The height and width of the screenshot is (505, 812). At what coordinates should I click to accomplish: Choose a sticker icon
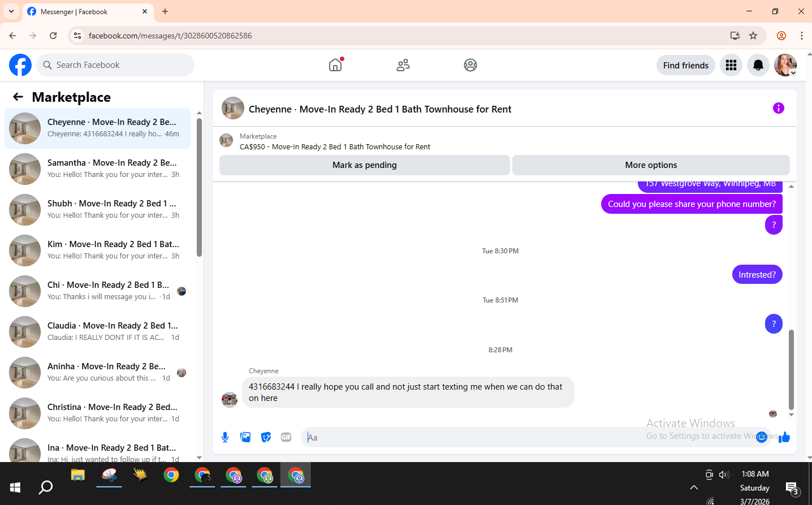pyautogui.click(x=266, y=437)
